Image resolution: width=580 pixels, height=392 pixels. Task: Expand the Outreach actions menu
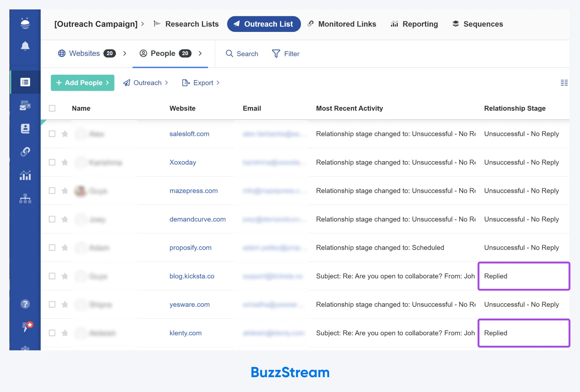point(146,83)
